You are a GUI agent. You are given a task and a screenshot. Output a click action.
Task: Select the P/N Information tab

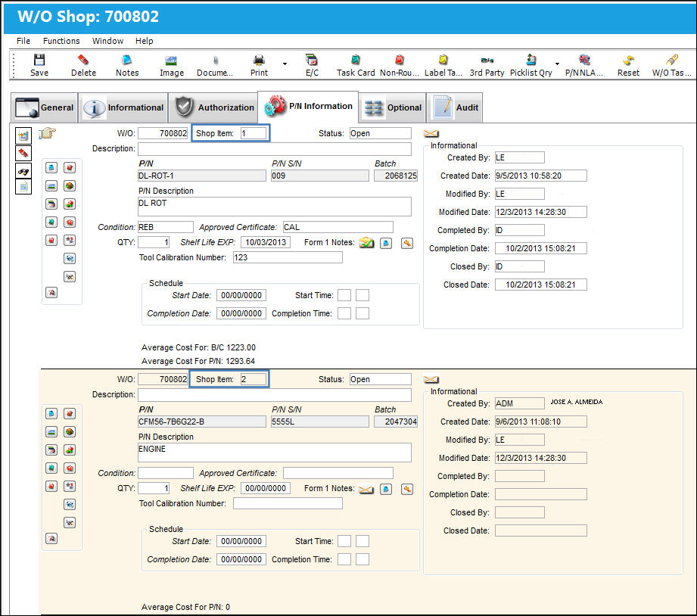pos(308,107)
